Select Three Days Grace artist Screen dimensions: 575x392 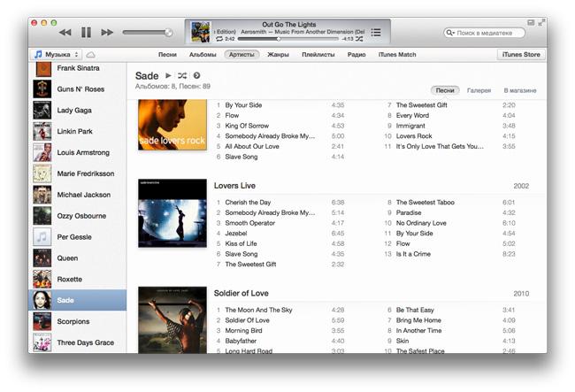(77, 342)
